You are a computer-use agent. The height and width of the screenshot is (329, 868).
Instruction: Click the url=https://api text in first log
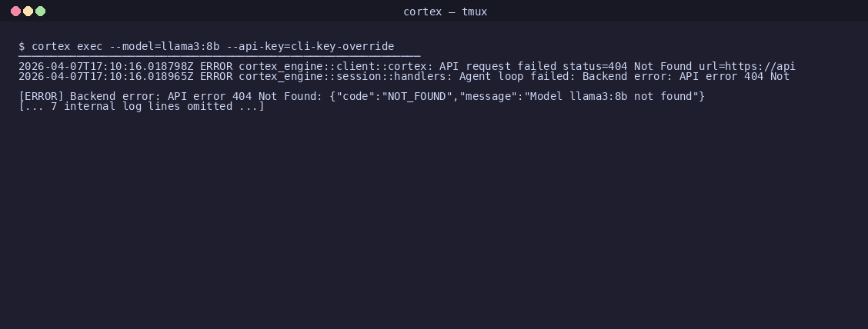click(746, 66)
